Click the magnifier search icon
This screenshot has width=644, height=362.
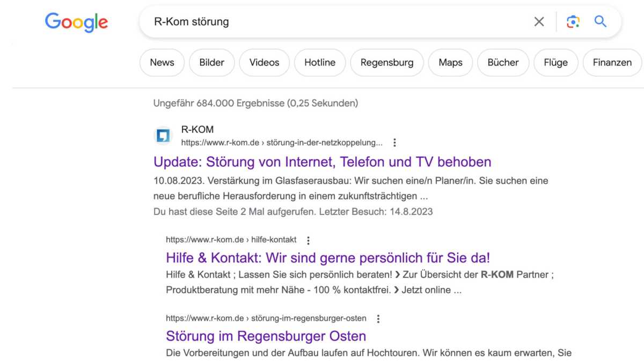600,21
